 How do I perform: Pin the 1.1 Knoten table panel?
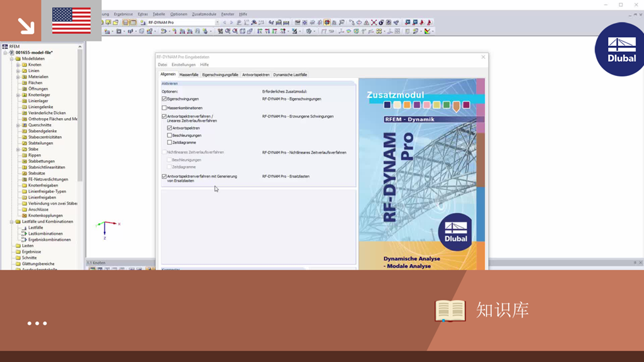[x=635, y=263]
